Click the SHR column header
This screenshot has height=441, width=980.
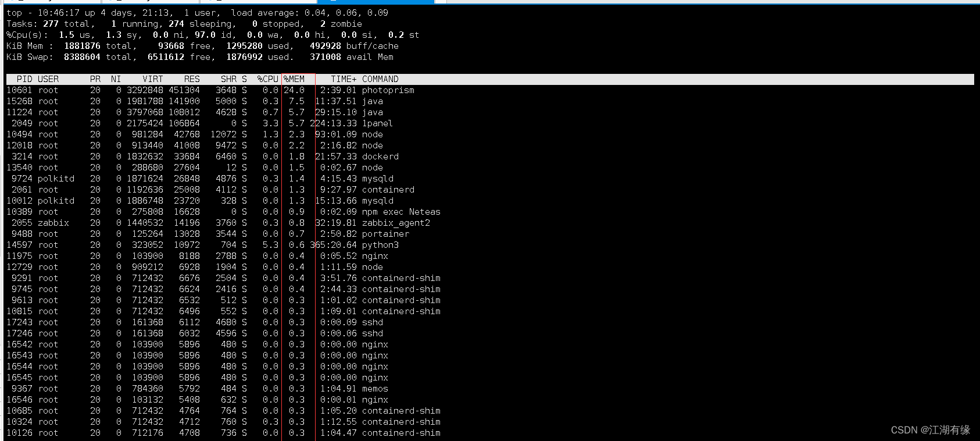(228, 79)
